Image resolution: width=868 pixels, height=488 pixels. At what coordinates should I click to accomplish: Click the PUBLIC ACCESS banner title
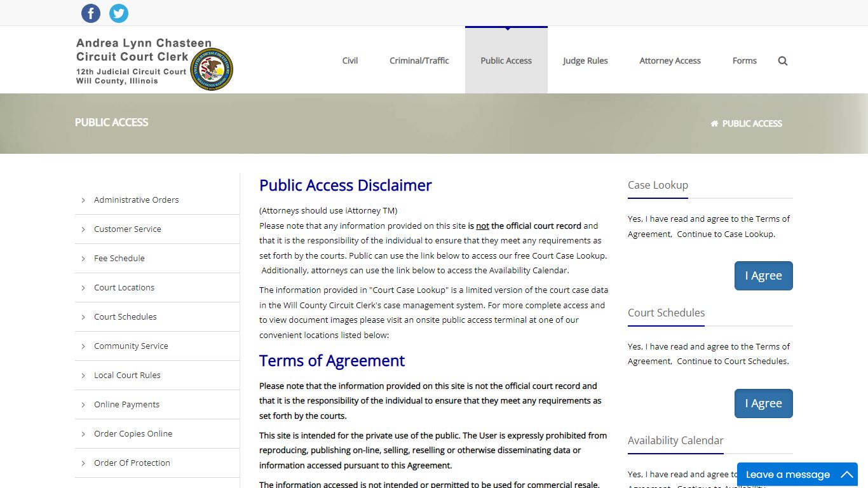(112, 122)
